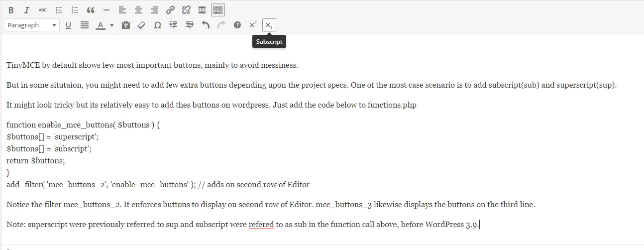644x250 pixels.
Task: Click the 'function enable_mce_buttons' line
Action: (x=83, y=125)
